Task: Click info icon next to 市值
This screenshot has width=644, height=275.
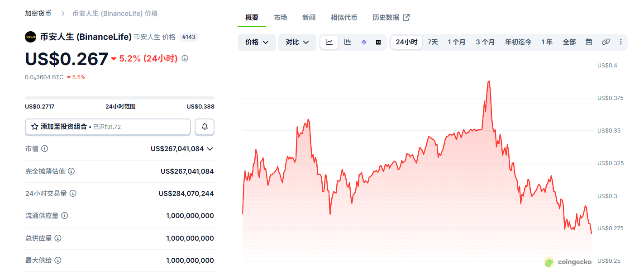Action: pyautogui.click(x=45, y=148)
